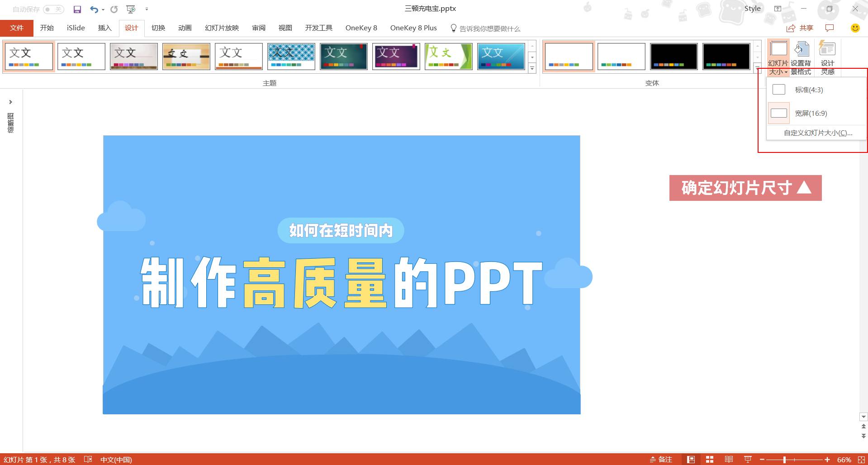
Task: Select the green ribbon theme thumbnail
Action: coord(449,57)
